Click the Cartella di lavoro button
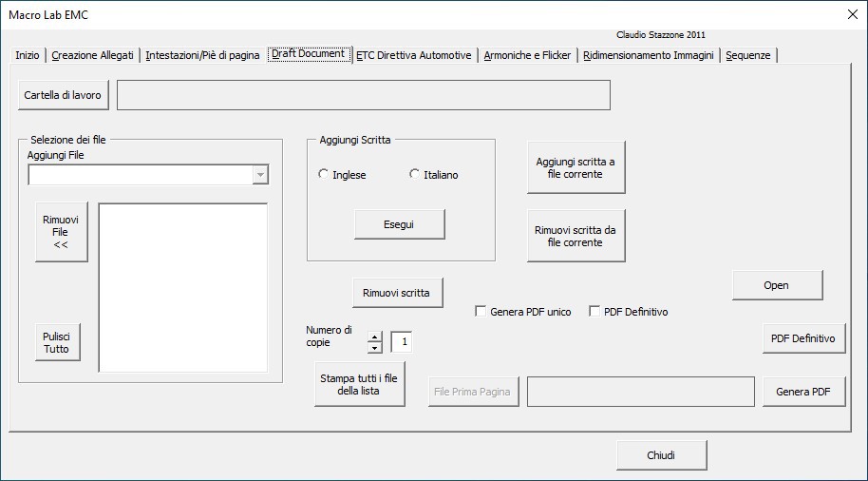Image resolution: width=868 pixels, height=481 pixels. (63, 95)
